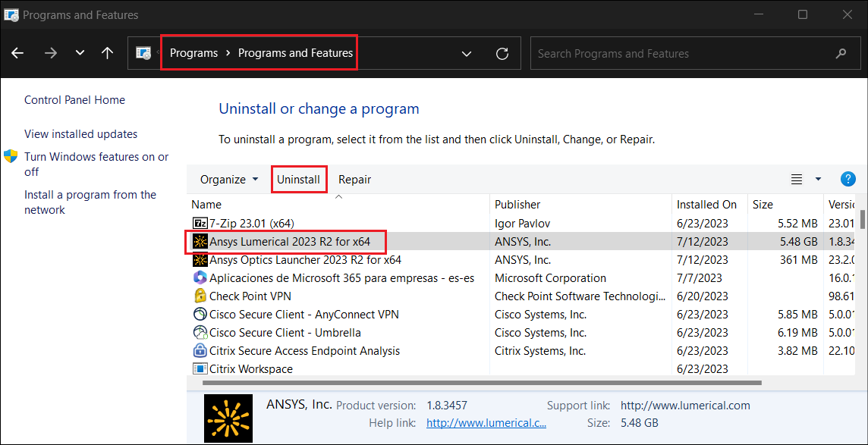Click the Programs and Features breadcrumb
This screenshot has height=445, width=868.
point(296,54)
